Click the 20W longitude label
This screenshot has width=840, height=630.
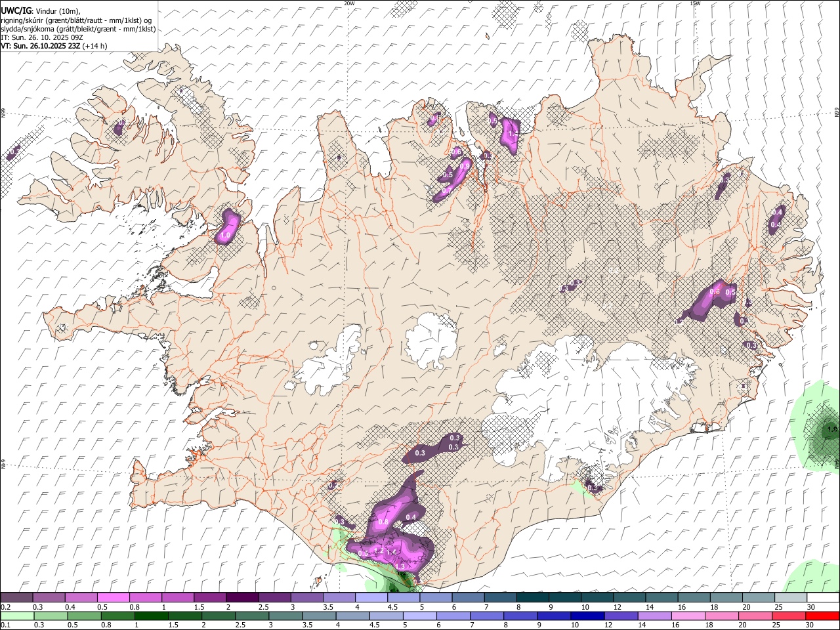click(349, 3)
